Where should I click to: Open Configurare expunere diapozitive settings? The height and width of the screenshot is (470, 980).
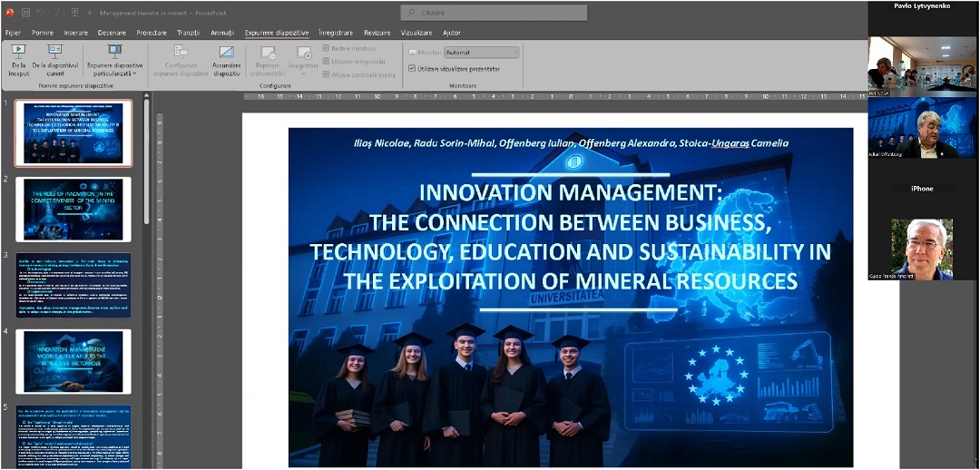(181, 61)
